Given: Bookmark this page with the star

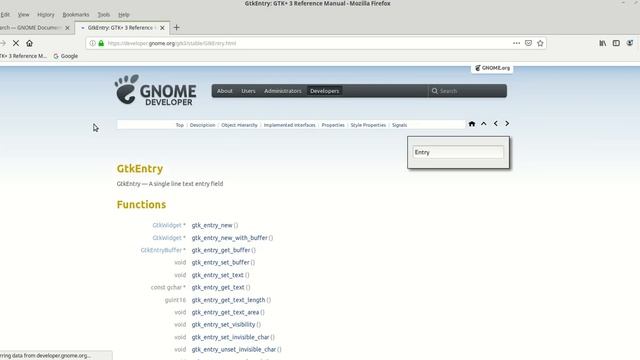Looking at the screenshot, I should (540, 43).
